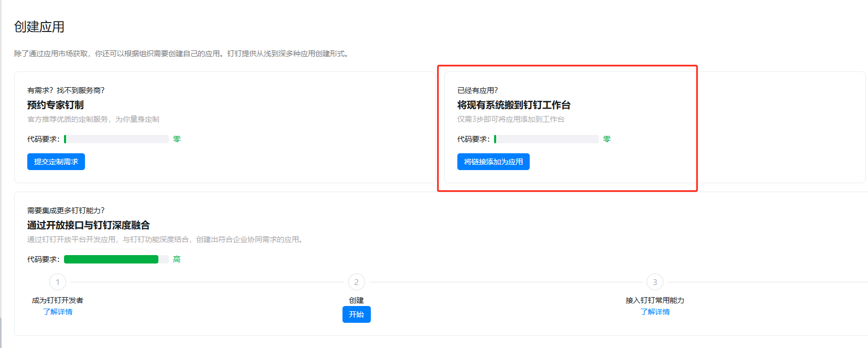Click the 零 label in 预约专家钉制 card
This screenshot has width=868, height=348.
(x=177, y=139)
